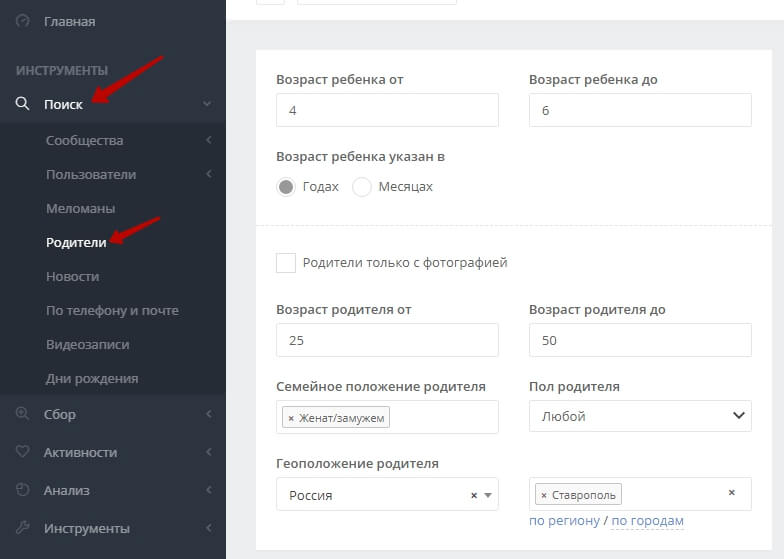Click the Главная dashboard icon
Image resolution: width=784 pixels, height=559 pixels.
[x=23, y=21]
